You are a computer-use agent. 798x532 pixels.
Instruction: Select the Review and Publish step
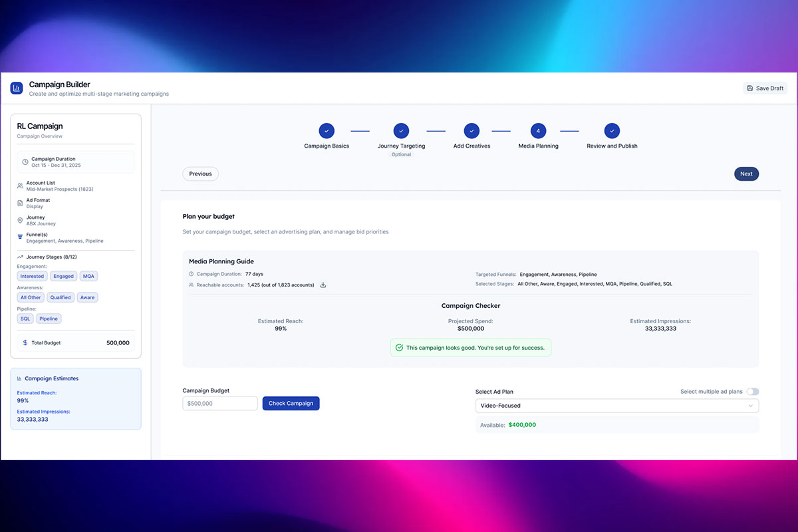[x=612, y=131]
